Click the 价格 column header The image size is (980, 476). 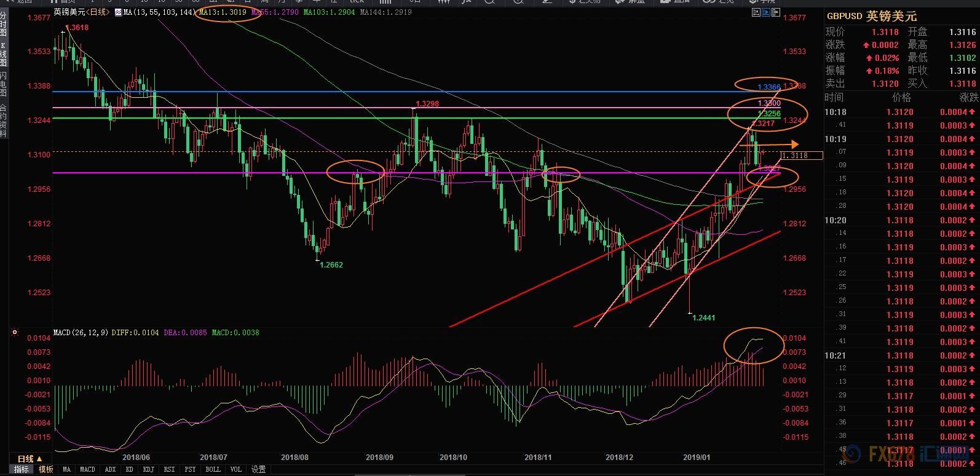[x=901, y=98]
